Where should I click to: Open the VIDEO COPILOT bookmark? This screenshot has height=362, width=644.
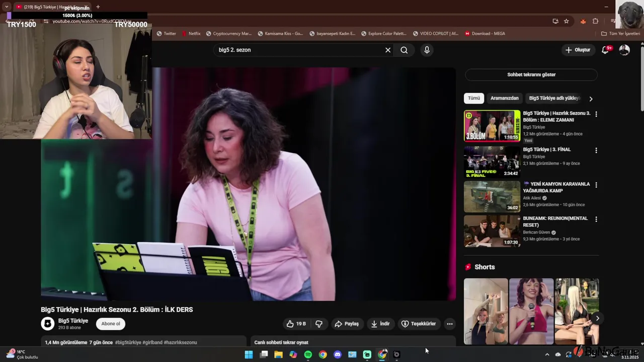[x=435, y=34]
